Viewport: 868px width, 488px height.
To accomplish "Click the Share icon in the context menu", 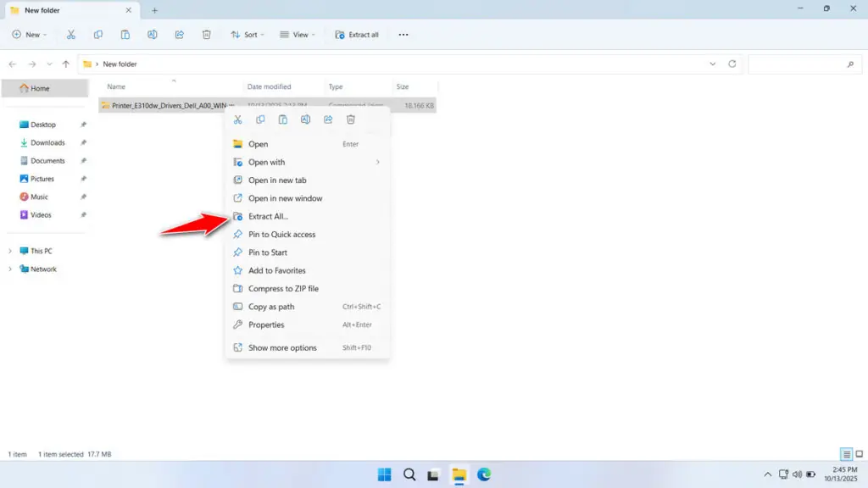I will pyautogui.click(x=328, y=119).
